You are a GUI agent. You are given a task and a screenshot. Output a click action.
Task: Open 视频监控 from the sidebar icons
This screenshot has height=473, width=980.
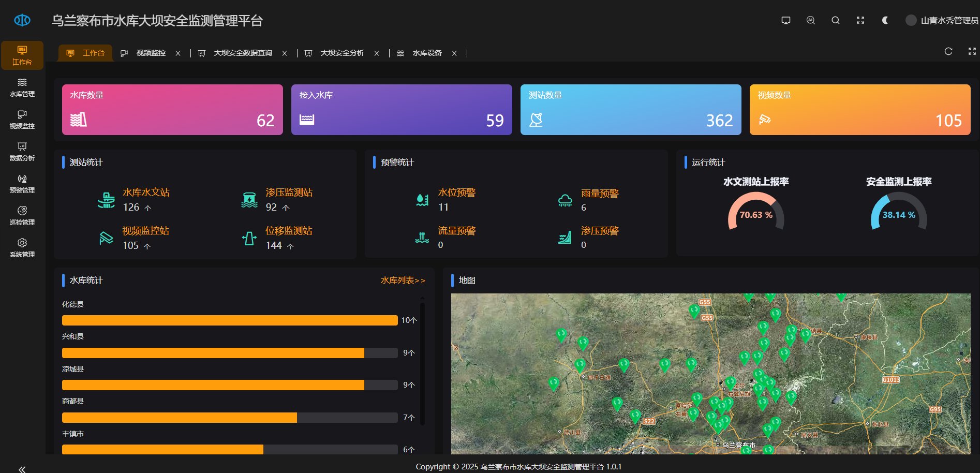pos(21,119)
